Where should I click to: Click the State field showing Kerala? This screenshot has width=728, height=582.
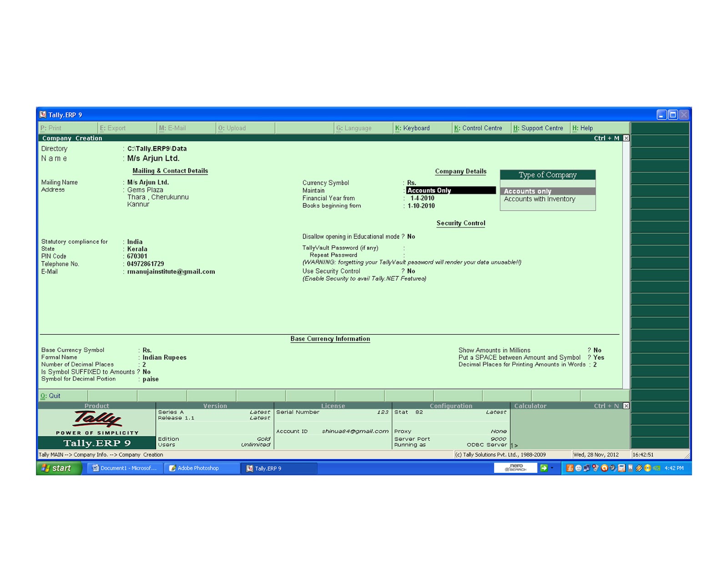click(x=137, y=249)
